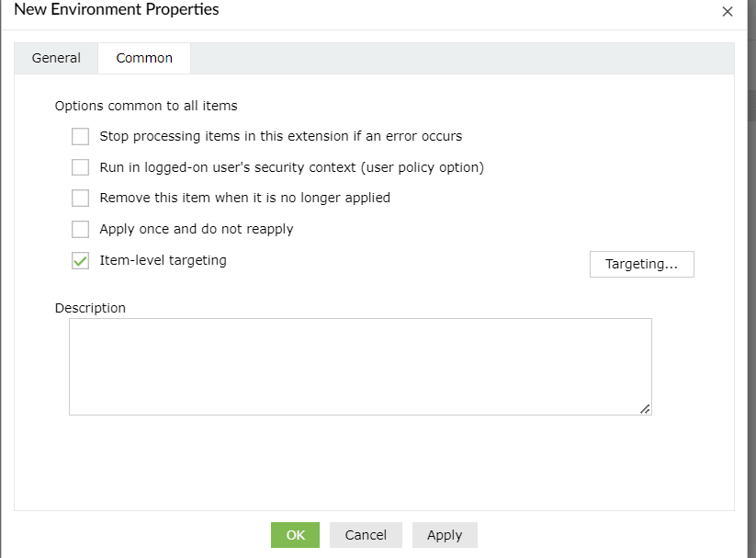Tick the Remove this item checkbox
The height and width of the screenshot is (558, 756).
point(81,198)
